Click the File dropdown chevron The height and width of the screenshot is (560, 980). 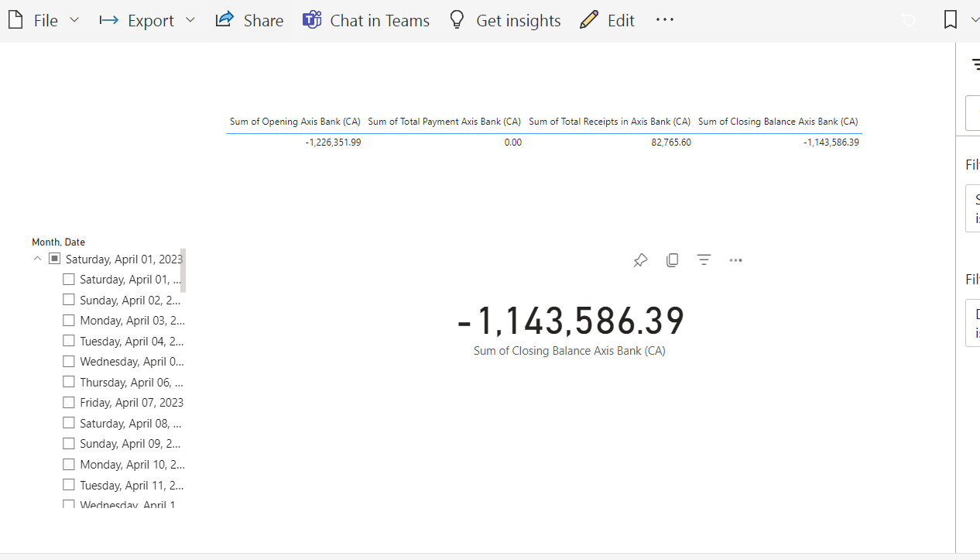(74, 21)
